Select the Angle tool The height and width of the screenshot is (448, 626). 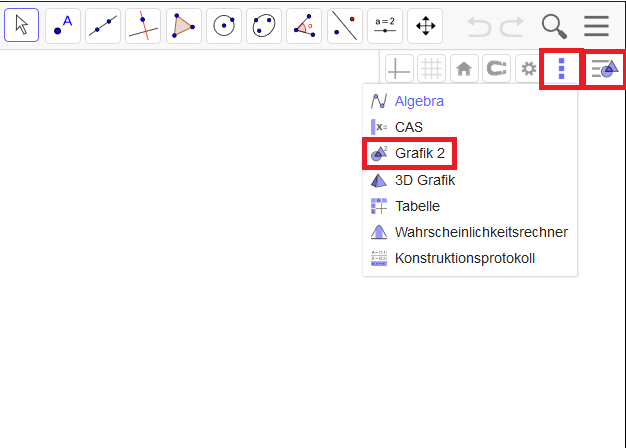tap(304, 26)
